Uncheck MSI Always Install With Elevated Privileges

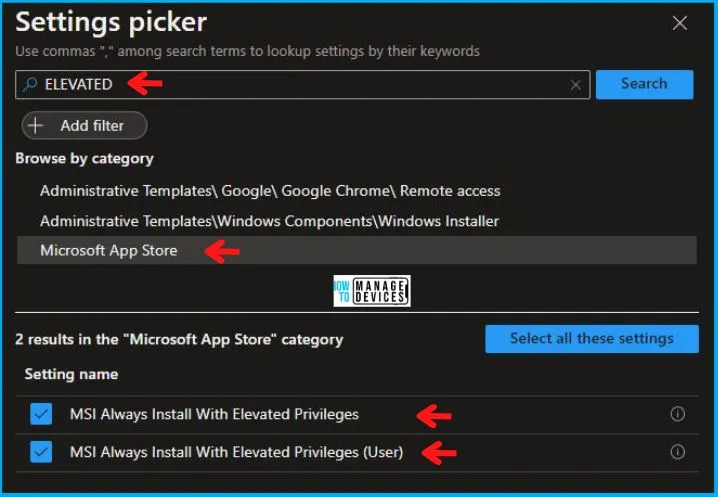coord(41,414)
